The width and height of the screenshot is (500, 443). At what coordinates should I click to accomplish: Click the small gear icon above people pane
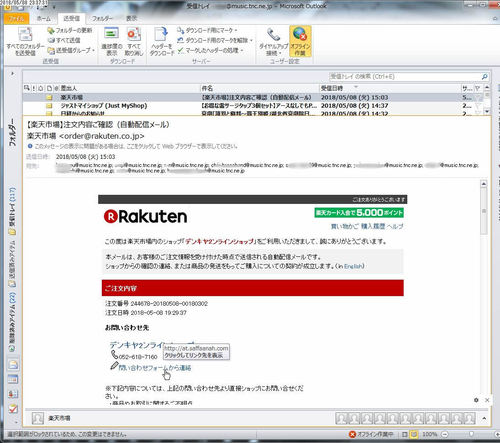pyautogui.click(x=476, y=400)
